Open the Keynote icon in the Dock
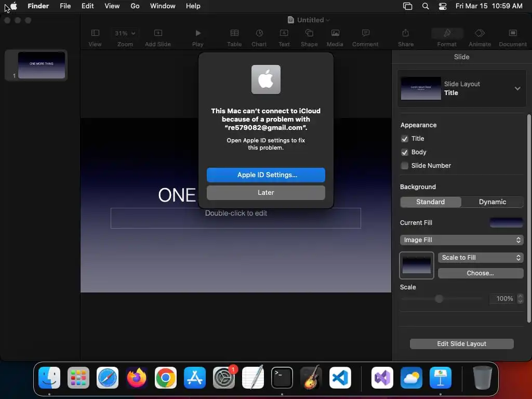Image resolution: width=532 pixels, height=399 pixels. 441,378
